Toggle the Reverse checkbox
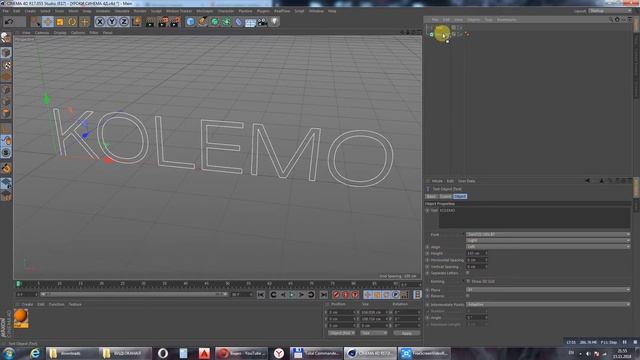Screen dimensions: 640x360 point(468,296)
